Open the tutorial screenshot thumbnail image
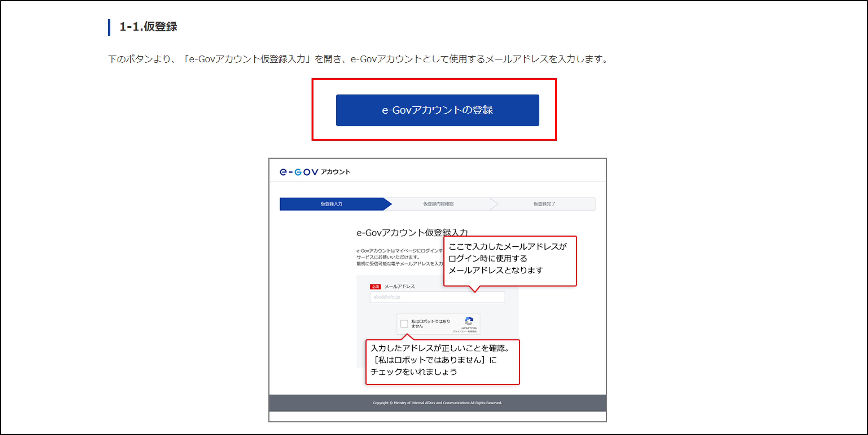Image resolution: width=868 pixels, height=435 pixels. tap(437, 290)
